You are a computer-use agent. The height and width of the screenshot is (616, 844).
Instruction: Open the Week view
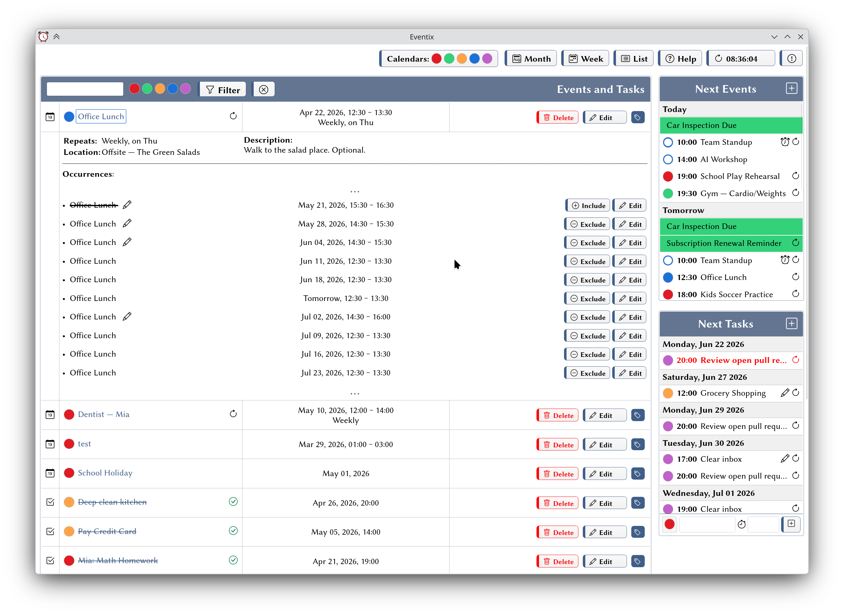(585, 59)
